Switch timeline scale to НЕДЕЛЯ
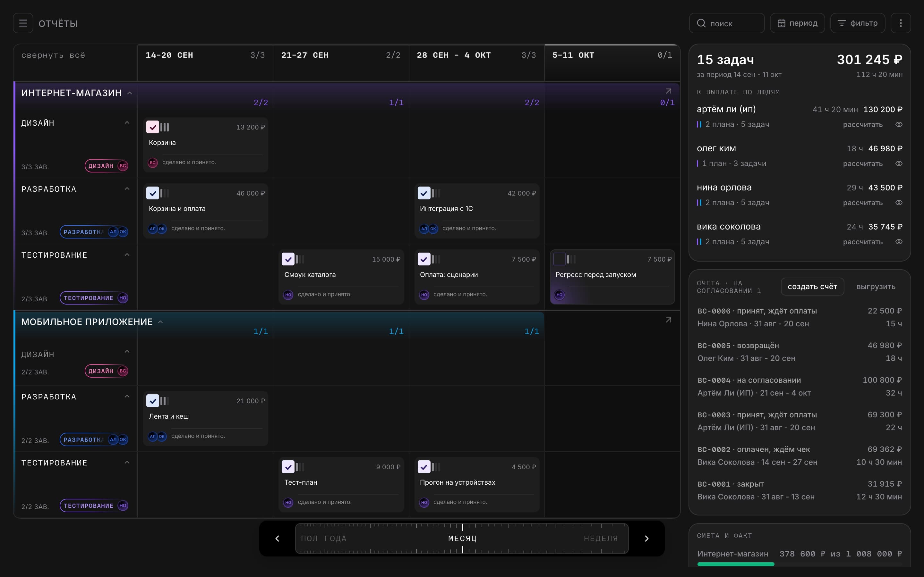The width and height of the screenshot is (924, 577). tap(601, 539)
